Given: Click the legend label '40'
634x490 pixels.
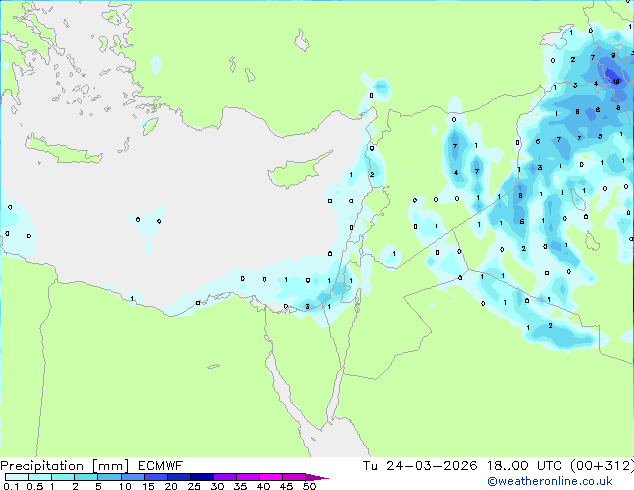Looking at the screenshot, I should (263, 486).
